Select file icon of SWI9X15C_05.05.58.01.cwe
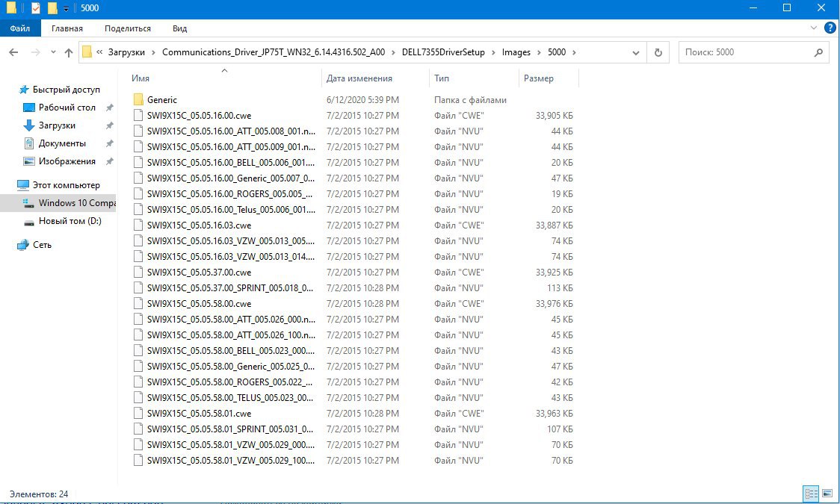This screenshot has width=840, height=504. pyautogui.click(x=138, y=414)
